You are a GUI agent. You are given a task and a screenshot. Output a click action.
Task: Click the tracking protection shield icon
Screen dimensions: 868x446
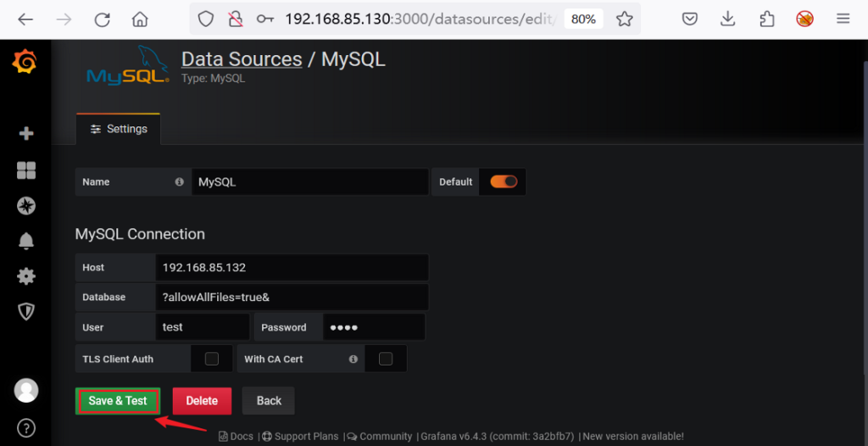click(x=206, y=20)
